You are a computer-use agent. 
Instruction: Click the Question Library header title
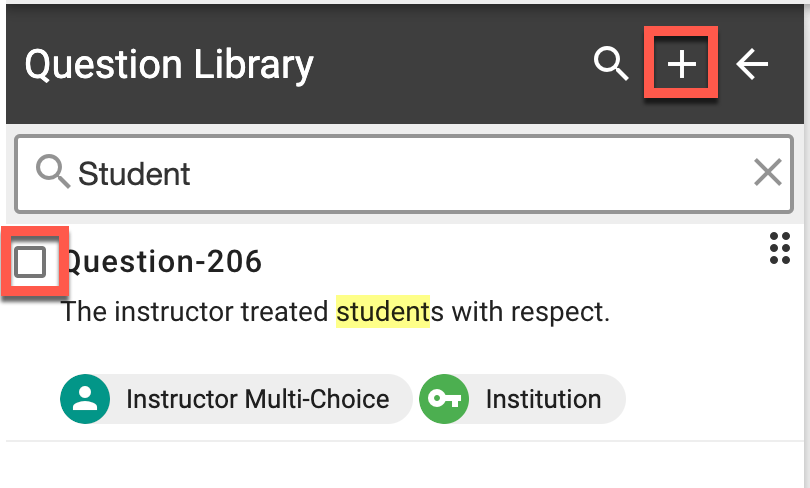169,65
